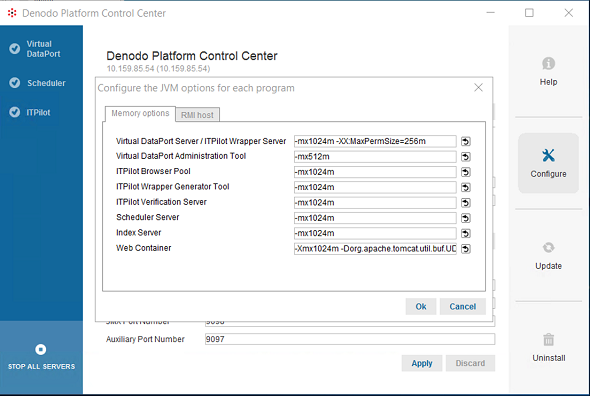Edit the ITPilot Verification Server field

click(375, 203)
